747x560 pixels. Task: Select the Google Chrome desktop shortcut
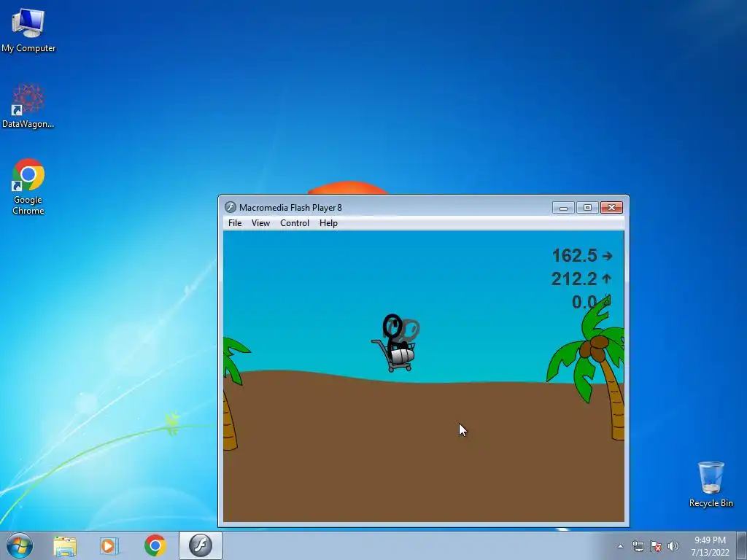click(28, 186)
